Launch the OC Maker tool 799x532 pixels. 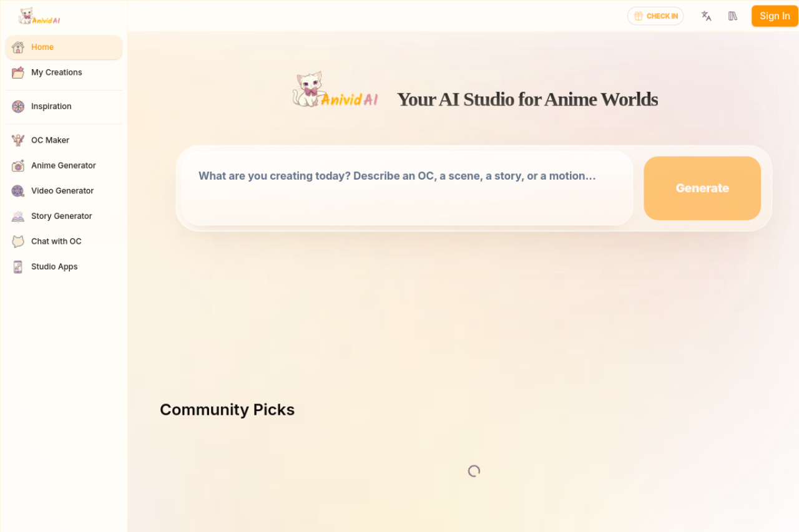pyautogui.click(x=64, y=140)
